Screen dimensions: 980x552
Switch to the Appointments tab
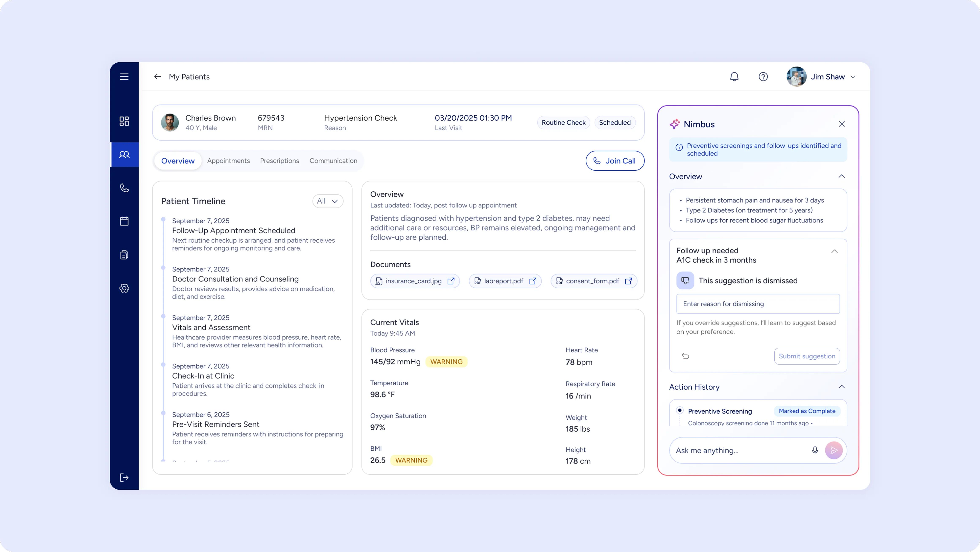tap(228, 161)
